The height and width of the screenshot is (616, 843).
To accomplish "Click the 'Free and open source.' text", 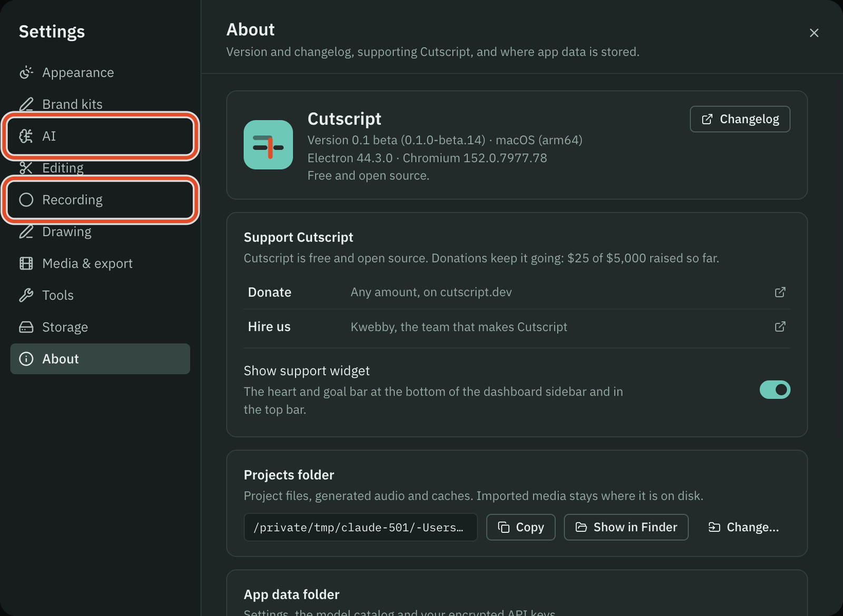I will click(368, 176).
